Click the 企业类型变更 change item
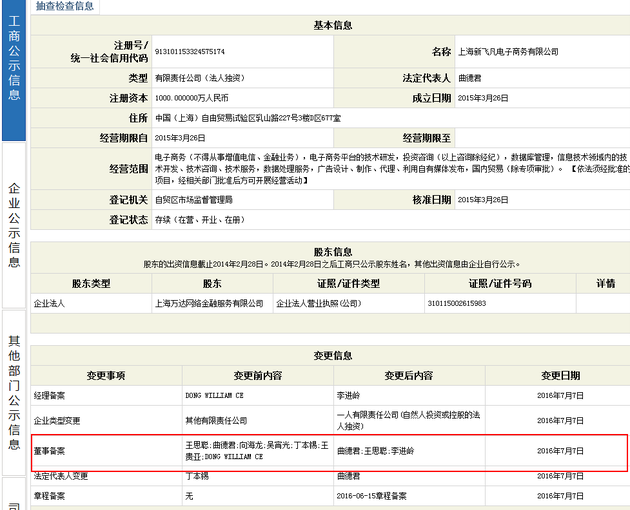The height and width of the screenshot is (510, 630). point(57,421)
